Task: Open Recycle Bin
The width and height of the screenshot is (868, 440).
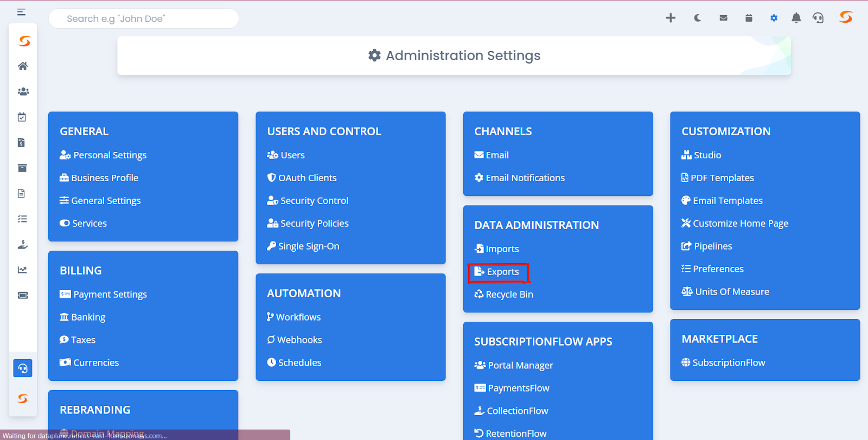Action: point(504,295)
